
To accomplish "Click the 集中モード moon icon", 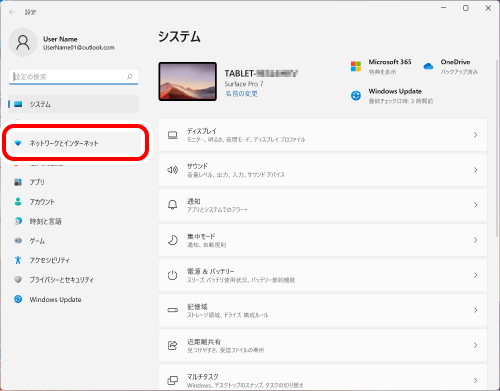I will tap(172, 240).
